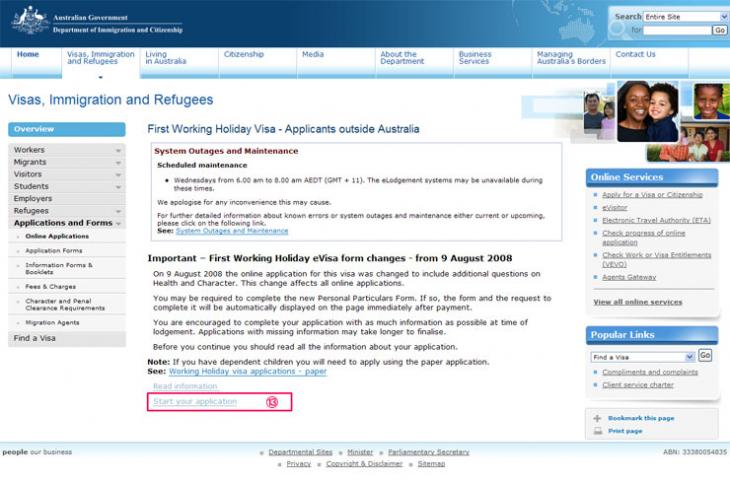Open Departmental Sites footer link
This screenshot has width=730, height=481.
(x=300, y=453)
